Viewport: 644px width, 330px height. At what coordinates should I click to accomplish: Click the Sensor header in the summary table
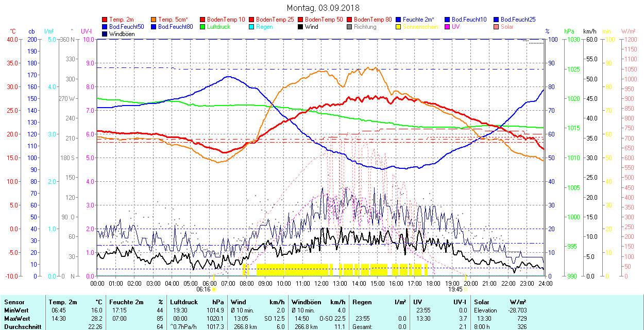(x=14, y=302)
